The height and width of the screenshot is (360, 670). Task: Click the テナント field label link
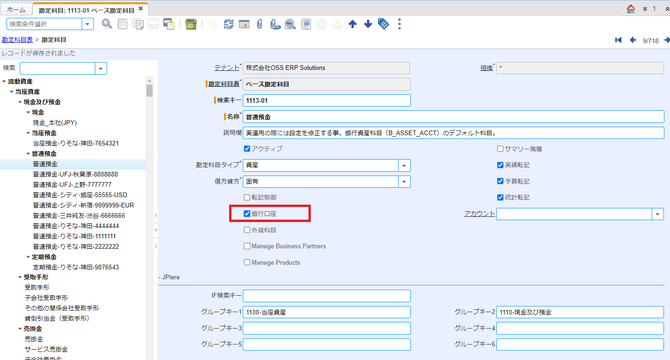(x=227, y=68)
